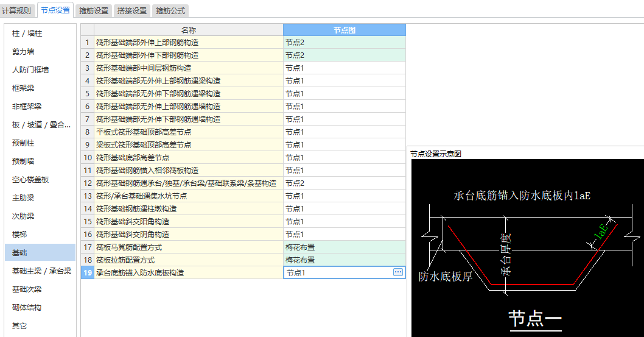
Task: Click 节点2 value in row 1
Action: tap(345, 42)
